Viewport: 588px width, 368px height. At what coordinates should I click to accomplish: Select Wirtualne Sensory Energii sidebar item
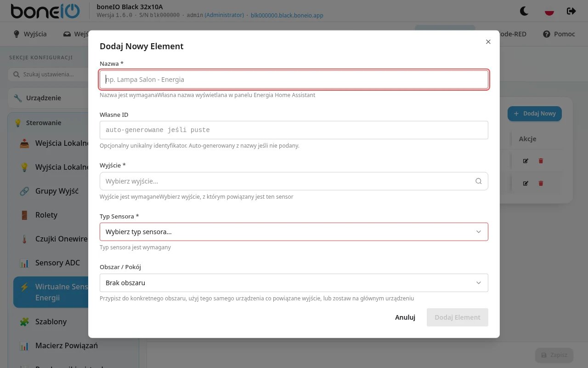pyautogui.click(x=51, y=292)
